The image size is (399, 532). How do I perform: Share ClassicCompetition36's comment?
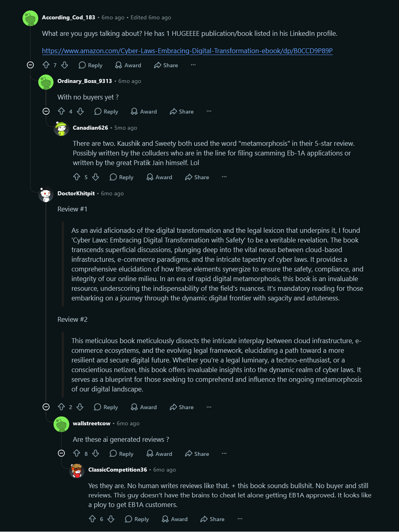click(212, 519)
